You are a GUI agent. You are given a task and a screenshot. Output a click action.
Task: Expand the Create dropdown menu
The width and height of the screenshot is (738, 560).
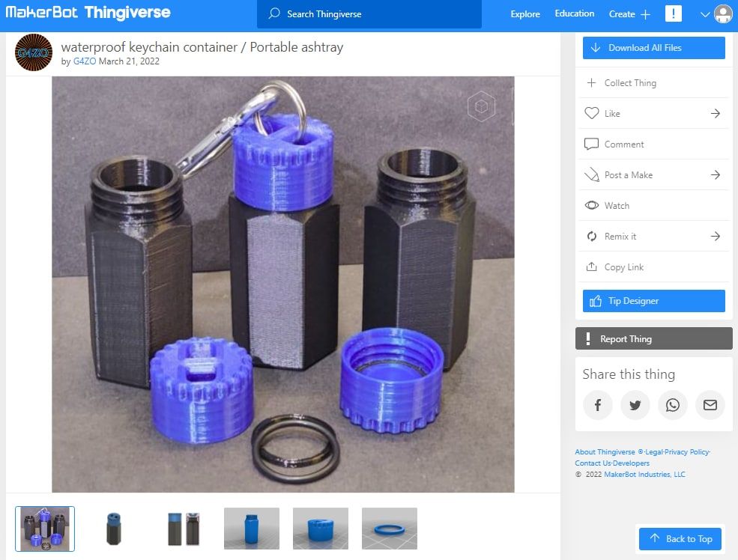629,13
